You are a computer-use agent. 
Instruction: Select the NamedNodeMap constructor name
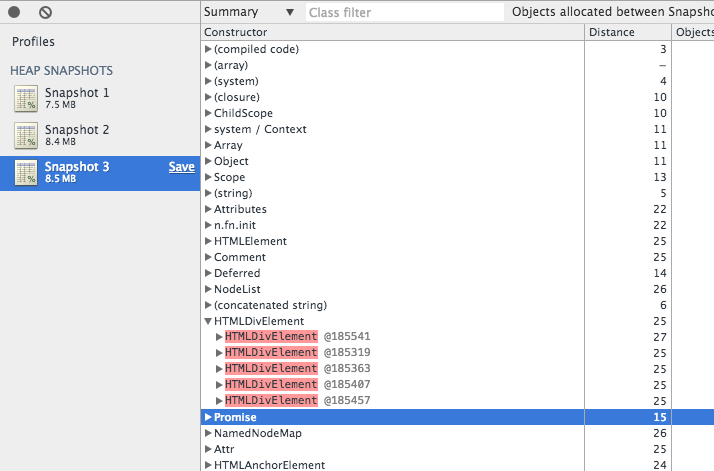pyautogui.click(x=258, y=433)
